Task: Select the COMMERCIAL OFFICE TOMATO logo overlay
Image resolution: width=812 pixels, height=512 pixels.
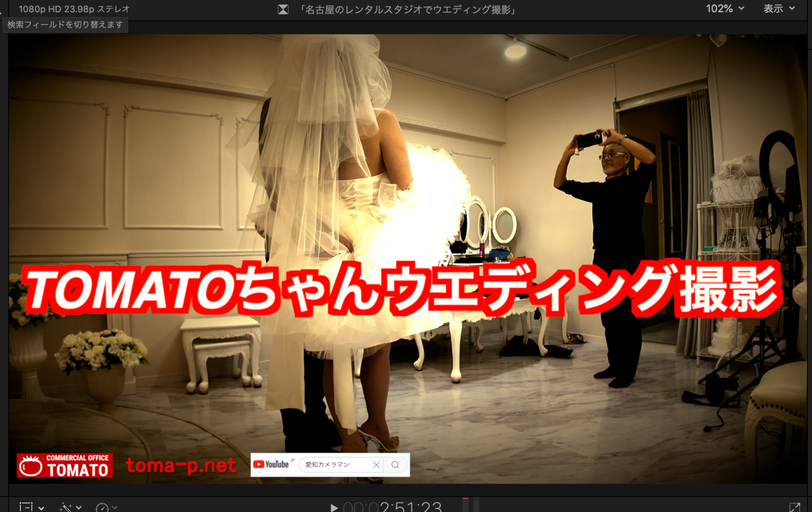Action: coord(65,465)
